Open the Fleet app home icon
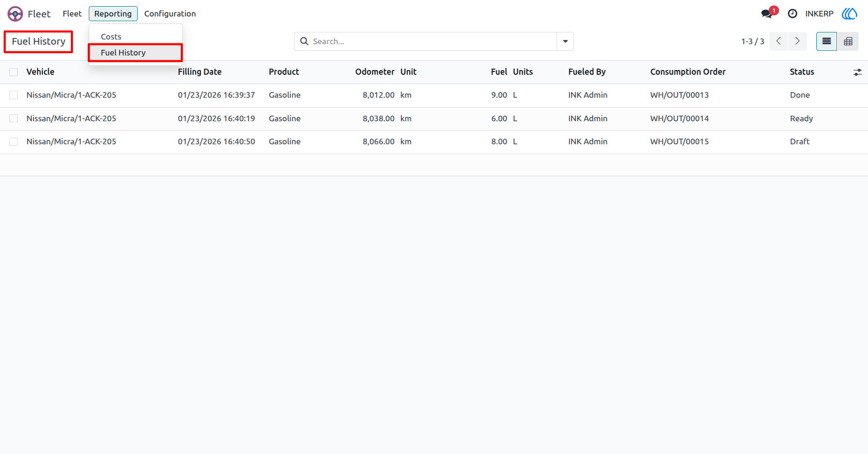The width and height of the screenshot is (868, 454). click(15, 14)
